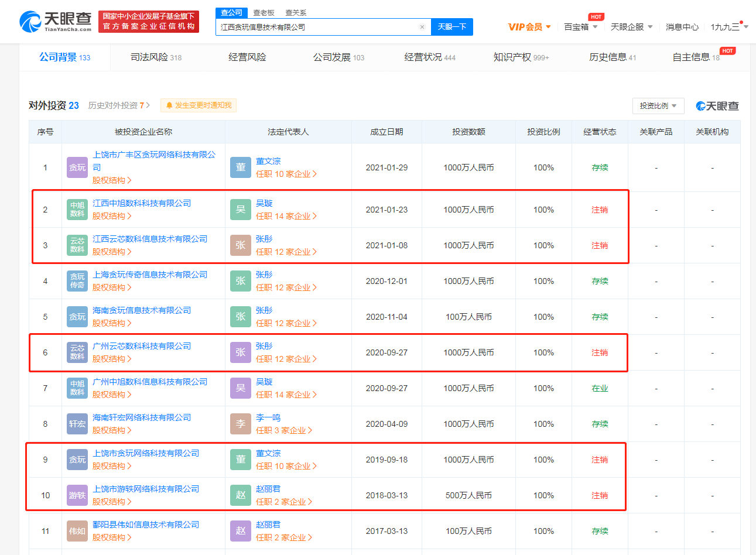The width and height of the screenshot is (756, 555).
Task: Click 李 avatar of 李一鸣
Action: (241, 424)
